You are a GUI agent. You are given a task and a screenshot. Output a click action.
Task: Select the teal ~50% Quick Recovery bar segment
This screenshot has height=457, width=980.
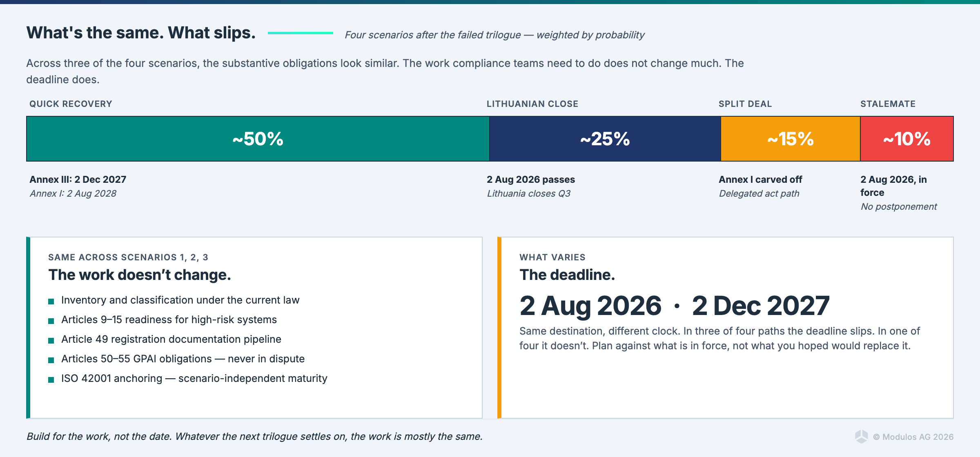tap(258, 139)
